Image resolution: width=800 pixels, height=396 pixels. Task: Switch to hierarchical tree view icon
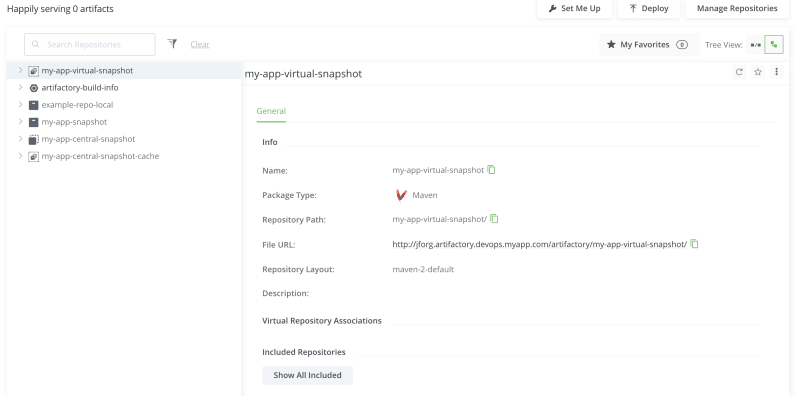774,45
